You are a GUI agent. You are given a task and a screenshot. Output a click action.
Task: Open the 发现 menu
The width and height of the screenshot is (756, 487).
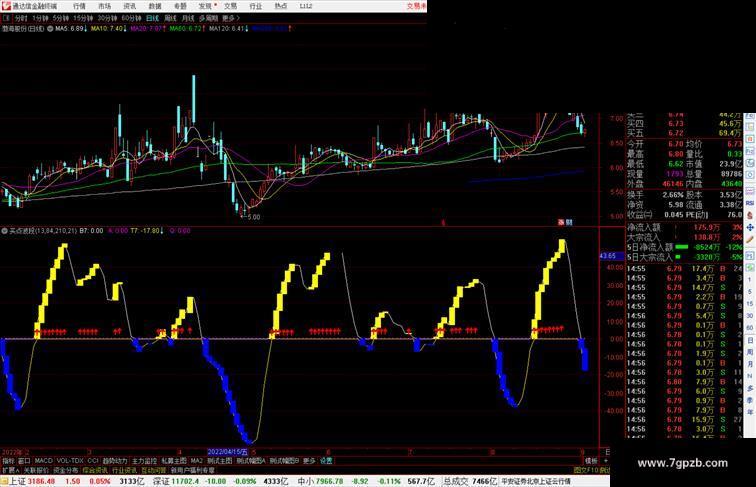click(x=205, y=6)
